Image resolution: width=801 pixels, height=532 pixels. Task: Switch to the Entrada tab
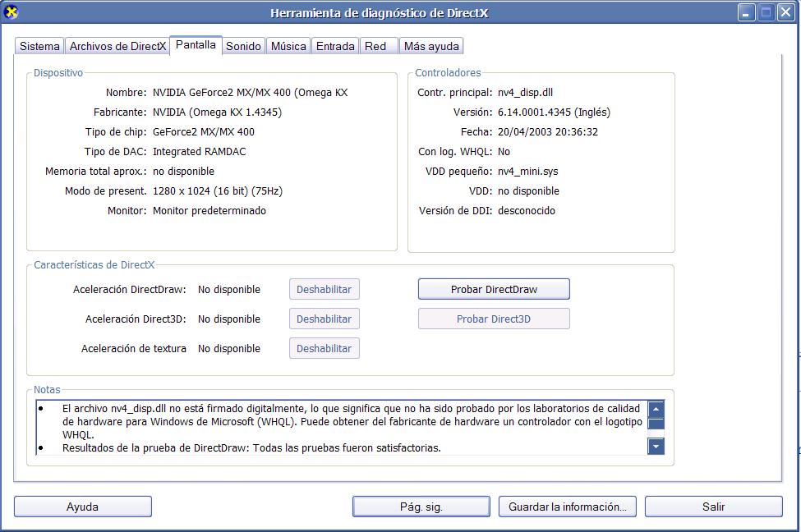335,46
